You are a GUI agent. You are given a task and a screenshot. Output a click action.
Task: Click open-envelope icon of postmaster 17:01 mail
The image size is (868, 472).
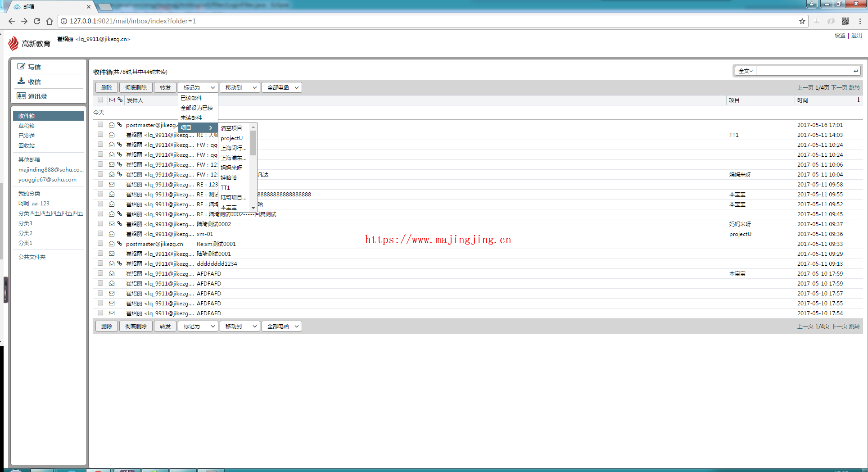(x=112, y=125)
